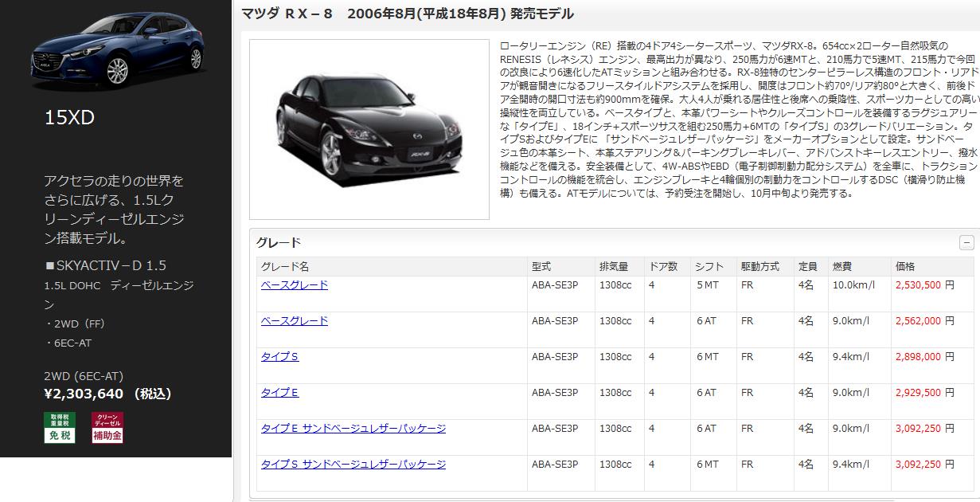Open the ベースグレード link in the 5MT row

point(295,285)
